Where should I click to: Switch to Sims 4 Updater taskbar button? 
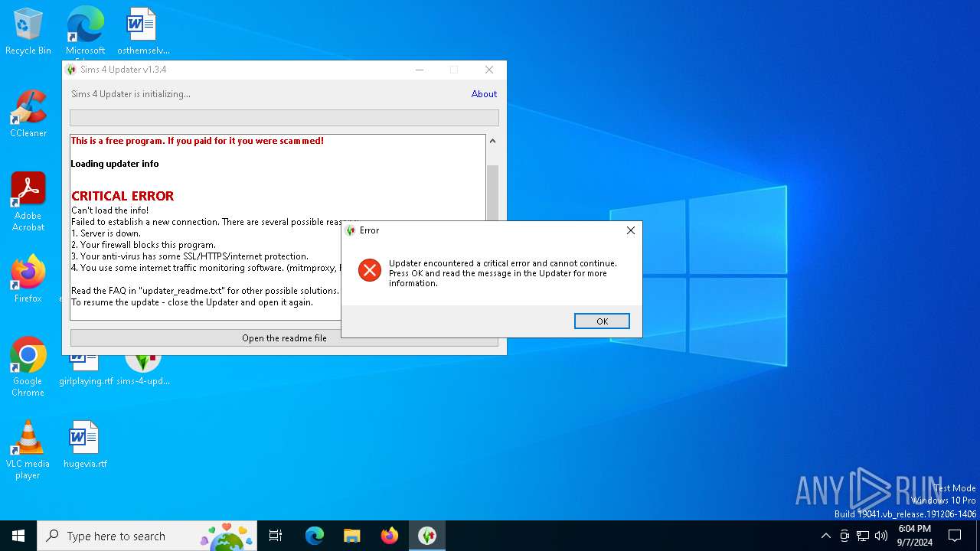click(427, 536)
